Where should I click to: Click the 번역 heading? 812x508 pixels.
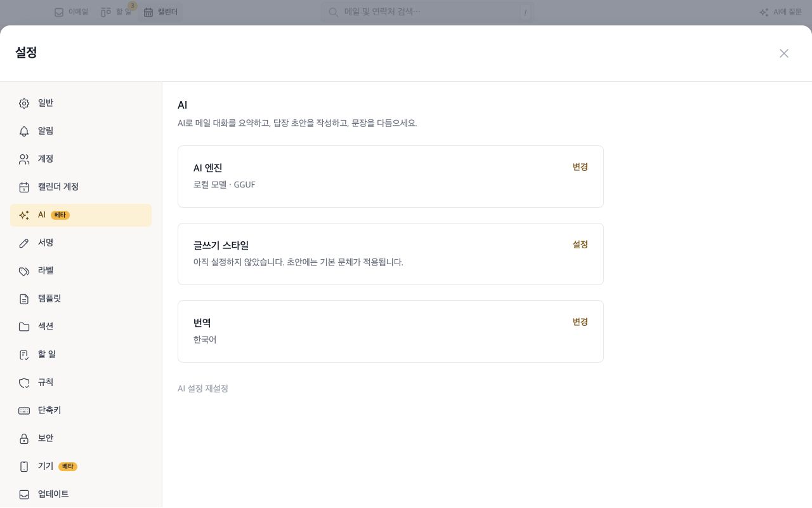[x=202, y=323]
